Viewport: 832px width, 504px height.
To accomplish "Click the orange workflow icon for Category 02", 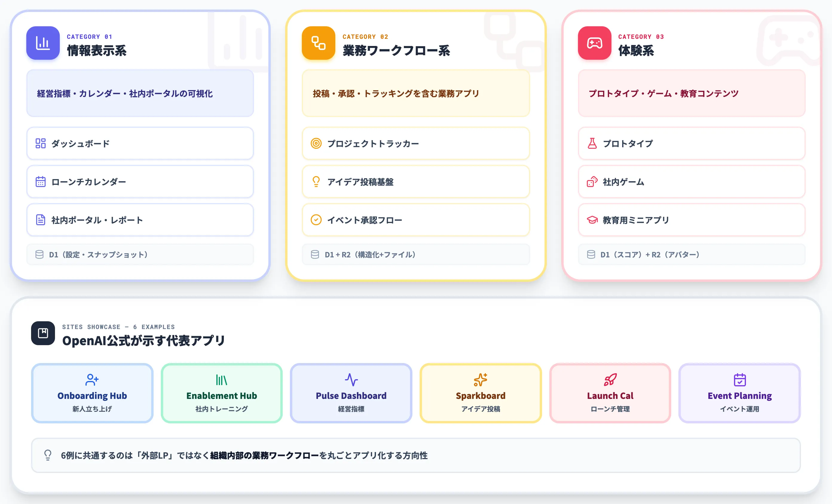I will coord(318,43).
